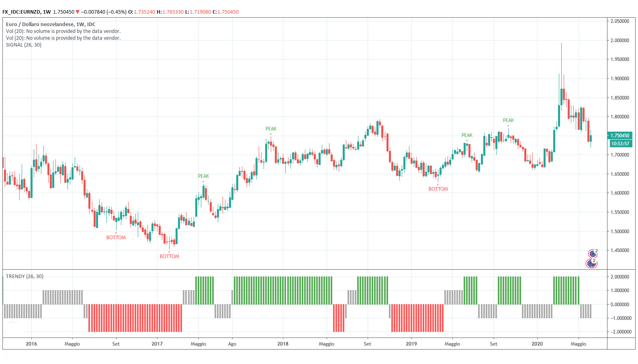Click the red down-arrow change indicator

(x=78, y=12)
